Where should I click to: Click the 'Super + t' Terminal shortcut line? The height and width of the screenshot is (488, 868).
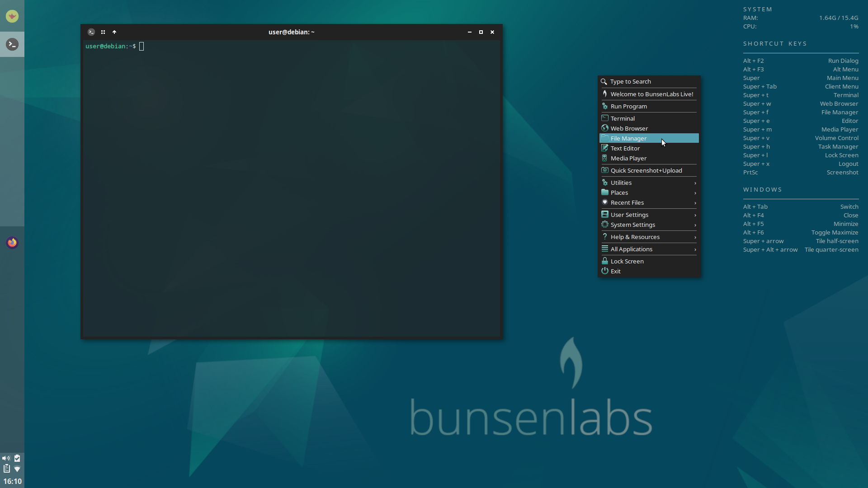click(801, 95)
